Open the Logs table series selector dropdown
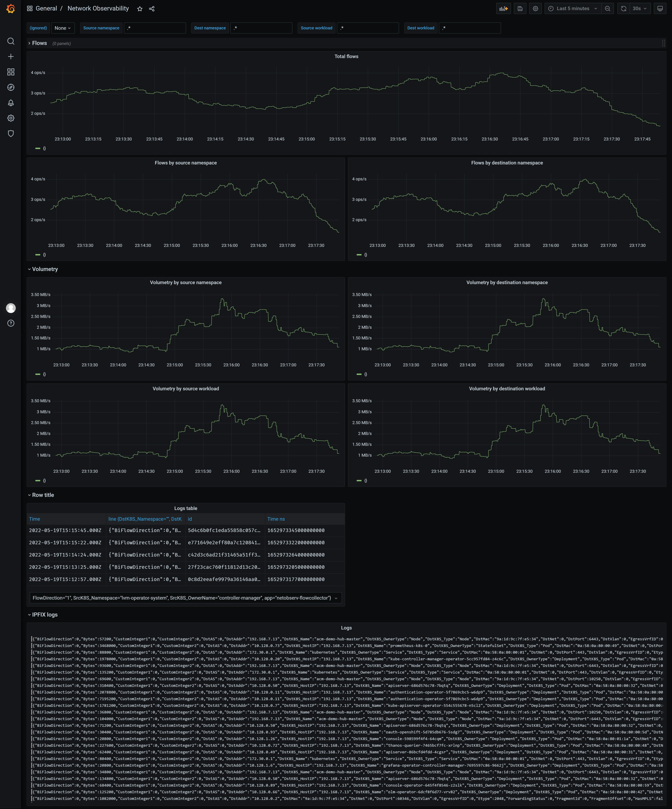Viewport: 672px width, 809px height. click(x=185, y=598)
